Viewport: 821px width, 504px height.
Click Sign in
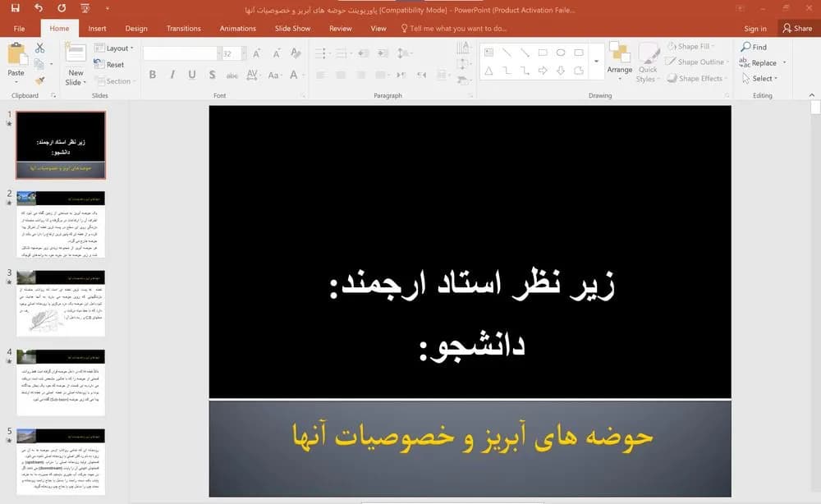[x=755, y=28]
